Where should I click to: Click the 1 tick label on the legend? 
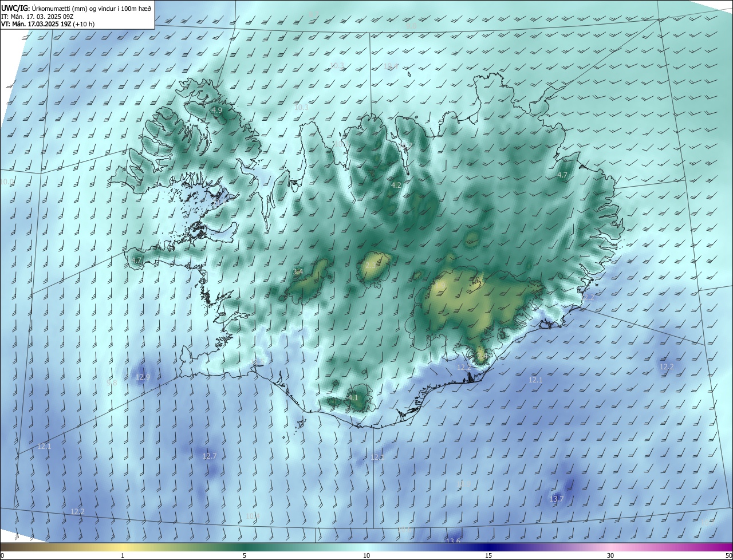[123, 555]
